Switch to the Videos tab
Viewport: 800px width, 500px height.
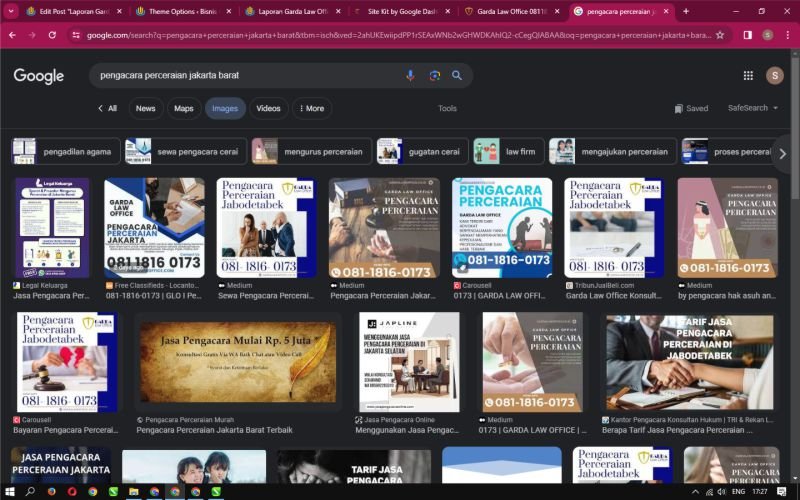pyautogui.click(x=268, y=108)
